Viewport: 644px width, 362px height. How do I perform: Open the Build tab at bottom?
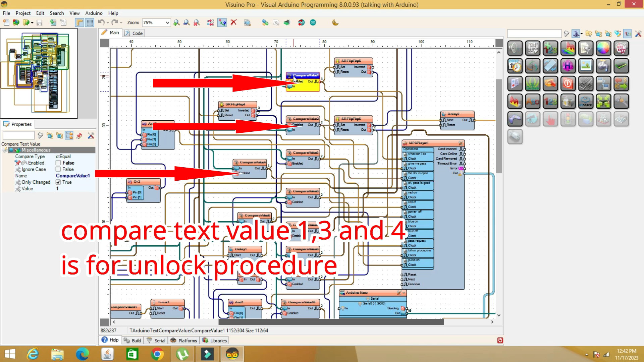coord(132,340)
